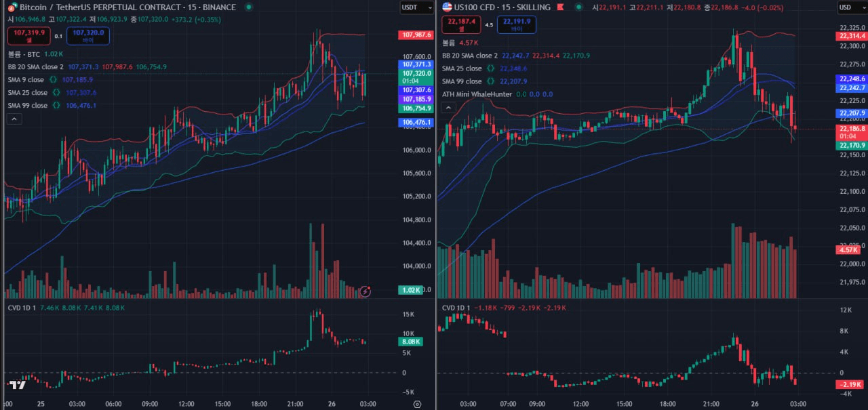Open the USDT currency dropdown on the BTC chart

point(416,7)
